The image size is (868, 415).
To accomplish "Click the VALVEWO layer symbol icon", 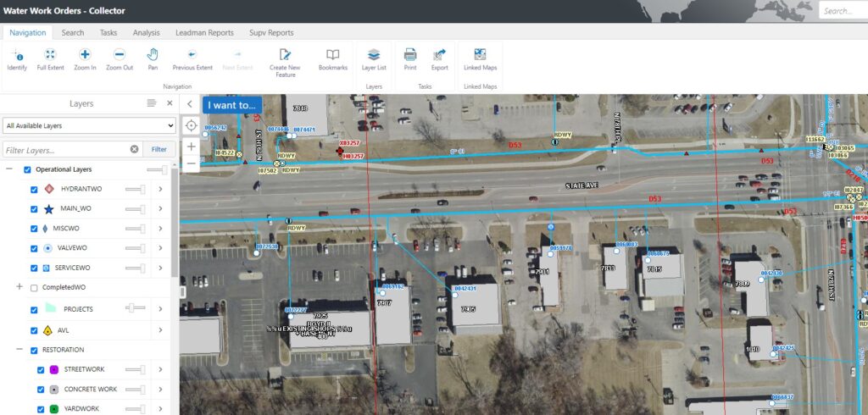I will (x=47, y=248).
